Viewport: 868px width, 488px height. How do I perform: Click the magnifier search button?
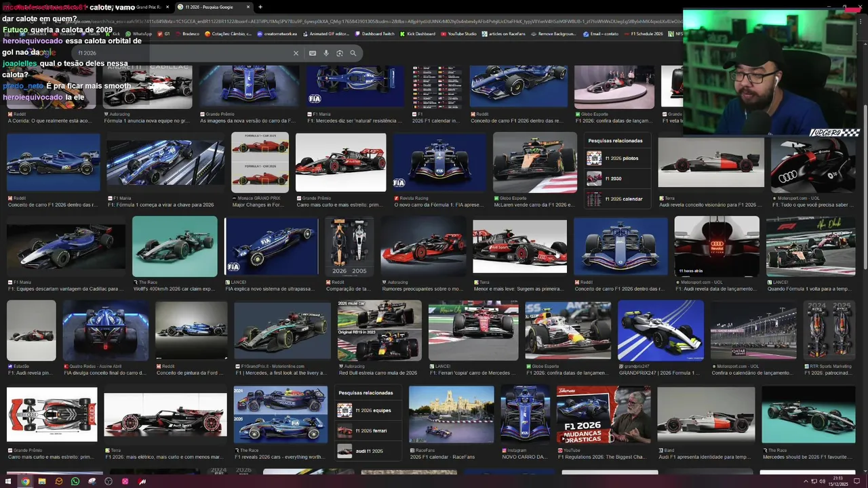353,53
